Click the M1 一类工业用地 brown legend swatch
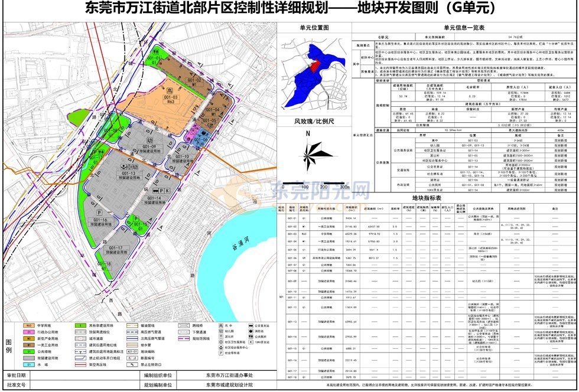Viewport: 579px width, 392px height. click(x=29, y=345)
